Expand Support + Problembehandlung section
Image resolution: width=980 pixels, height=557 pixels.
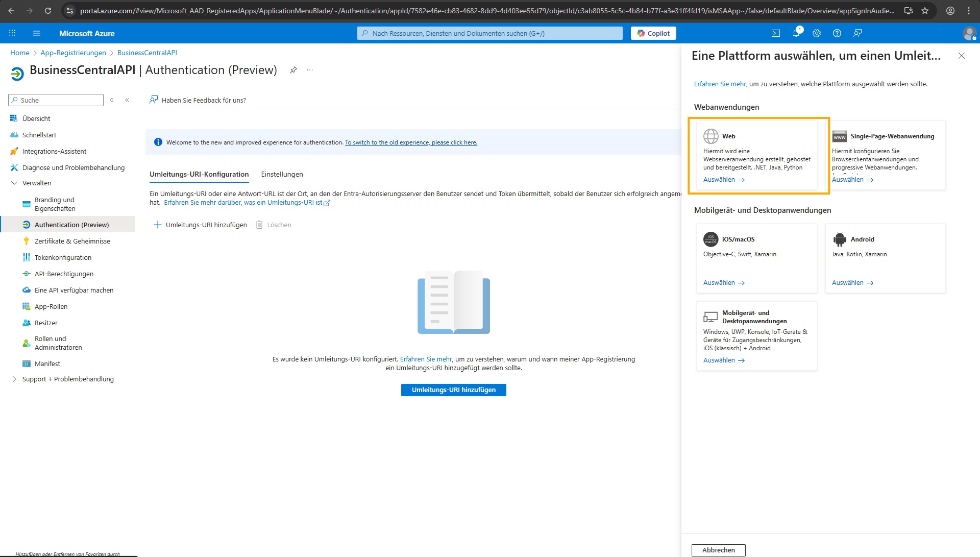[x=14, y=379]
